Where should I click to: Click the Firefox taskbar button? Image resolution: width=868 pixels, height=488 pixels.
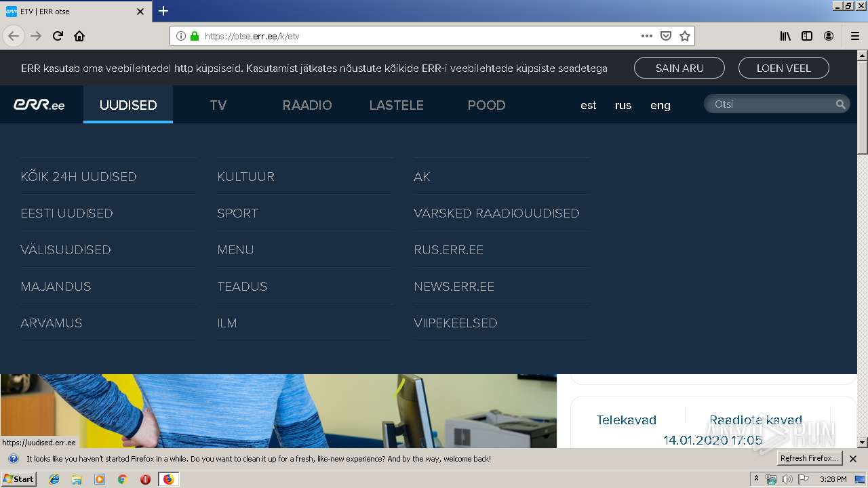(168, 479)
